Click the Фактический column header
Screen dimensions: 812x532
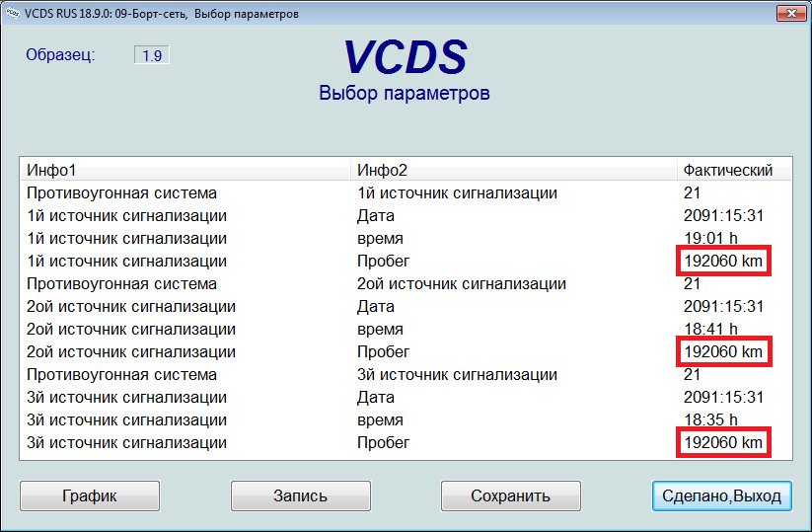coord(734,170)
